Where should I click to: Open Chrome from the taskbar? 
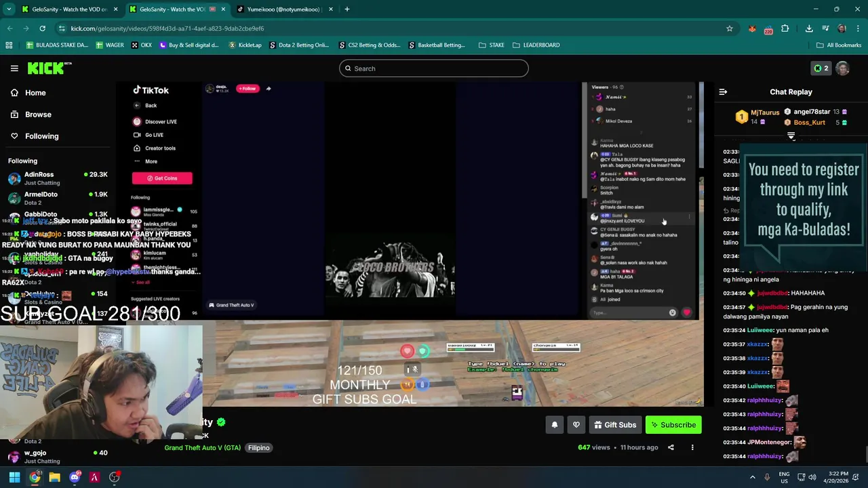35,477
